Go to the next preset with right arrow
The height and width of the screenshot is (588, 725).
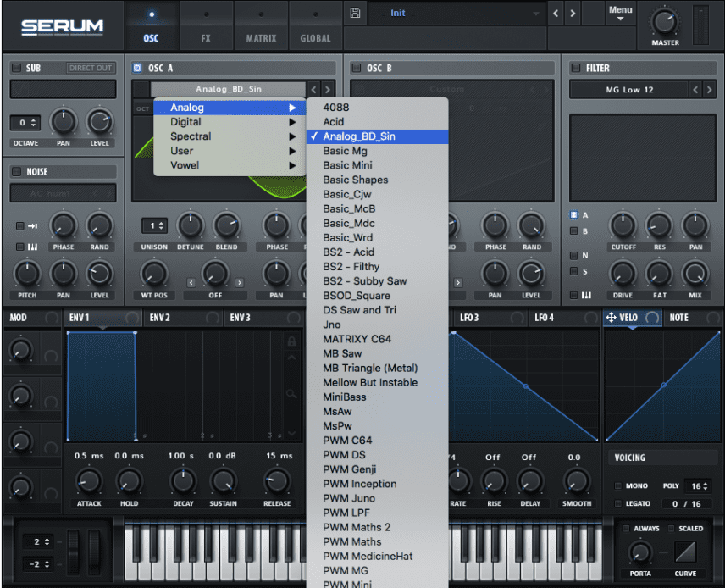coord(573,14)
